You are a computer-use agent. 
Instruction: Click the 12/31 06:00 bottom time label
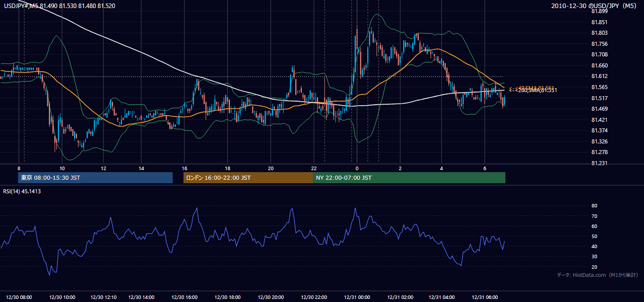(485, 297)
